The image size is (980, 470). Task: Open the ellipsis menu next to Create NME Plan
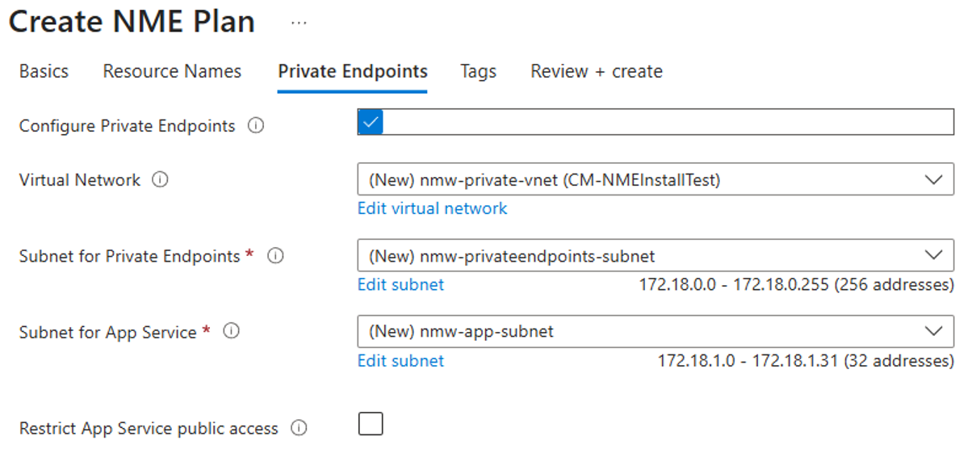coord(299,22)
